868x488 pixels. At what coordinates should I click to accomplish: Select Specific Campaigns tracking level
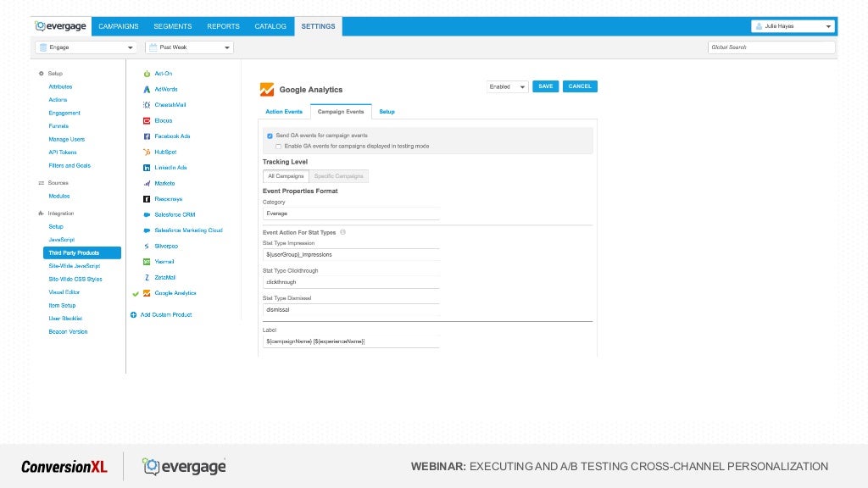point(339,176)
